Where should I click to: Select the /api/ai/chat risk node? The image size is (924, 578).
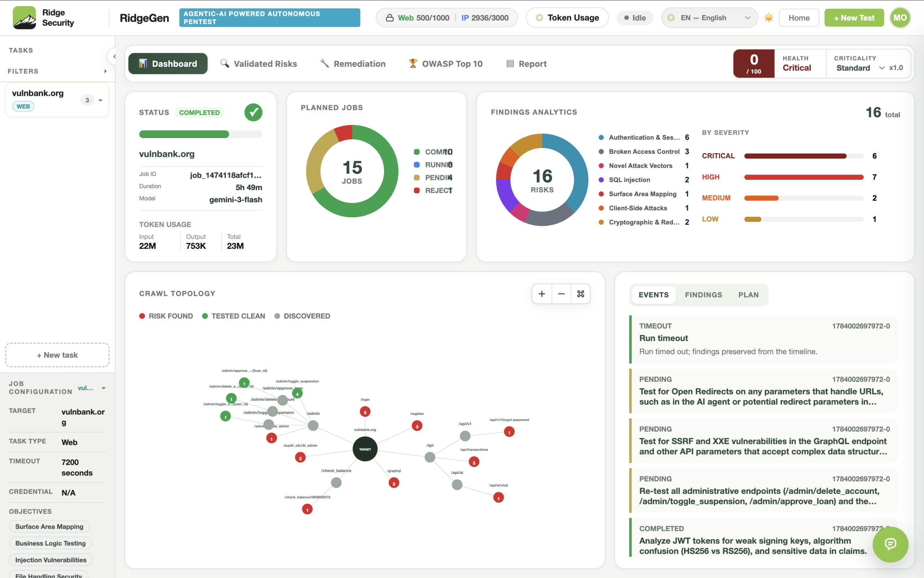point(498,498)
